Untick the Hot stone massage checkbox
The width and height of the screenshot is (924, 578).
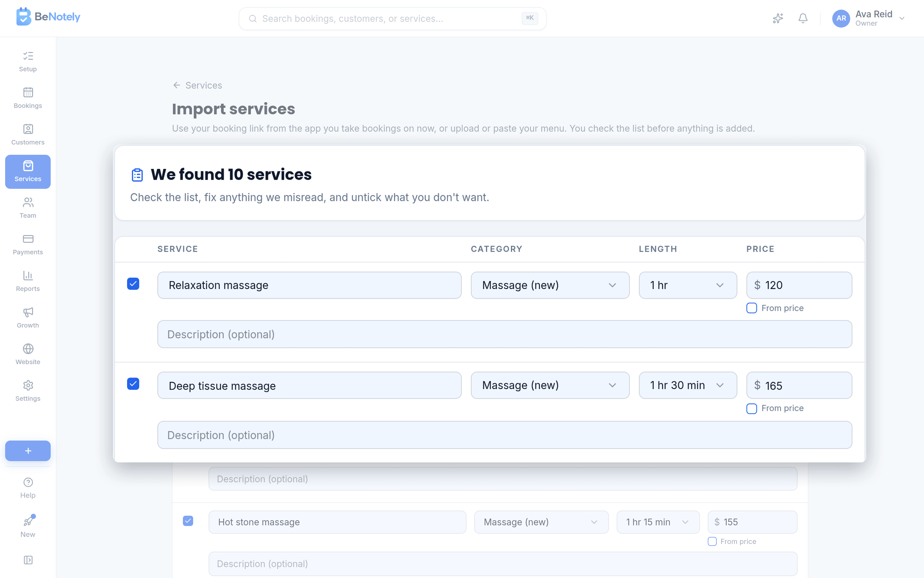click(188, 521)
